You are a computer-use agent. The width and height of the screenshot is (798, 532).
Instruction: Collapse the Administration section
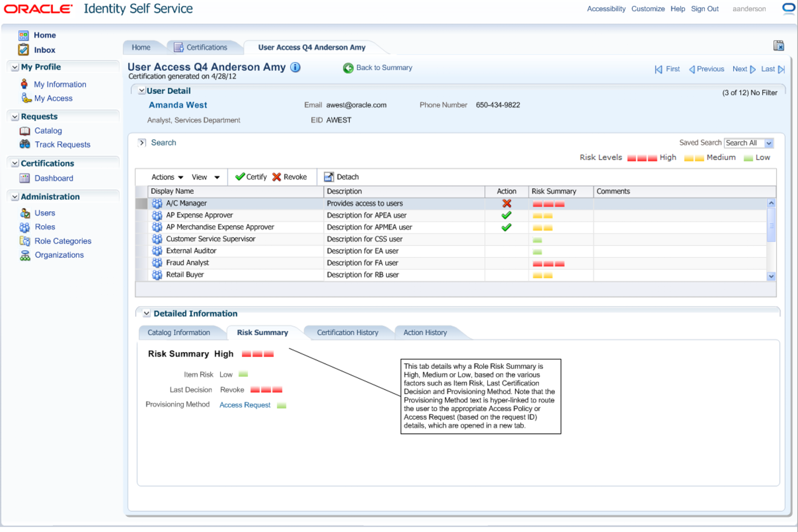15,197
